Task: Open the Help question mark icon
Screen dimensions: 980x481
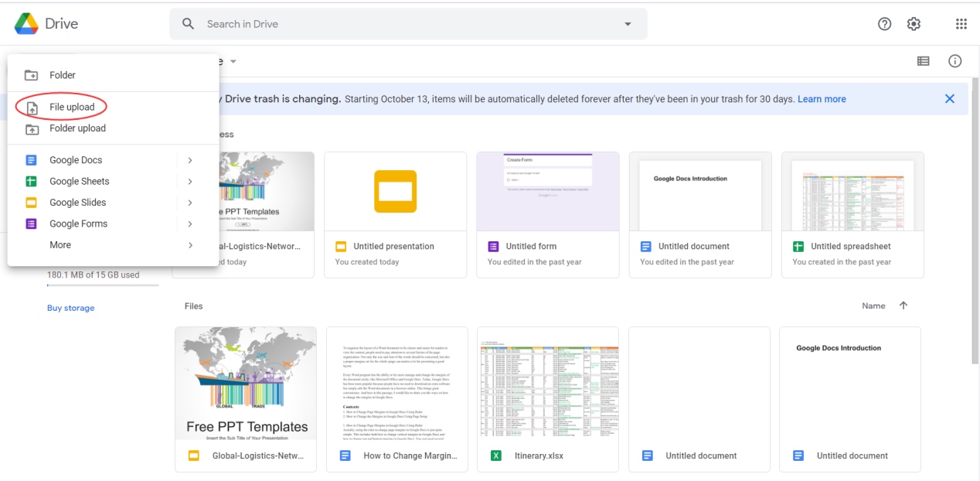Action: (x=885, y=24)
